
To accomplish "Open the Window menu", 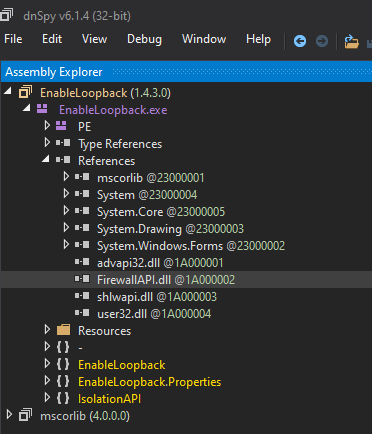I will tap(204, 39).
